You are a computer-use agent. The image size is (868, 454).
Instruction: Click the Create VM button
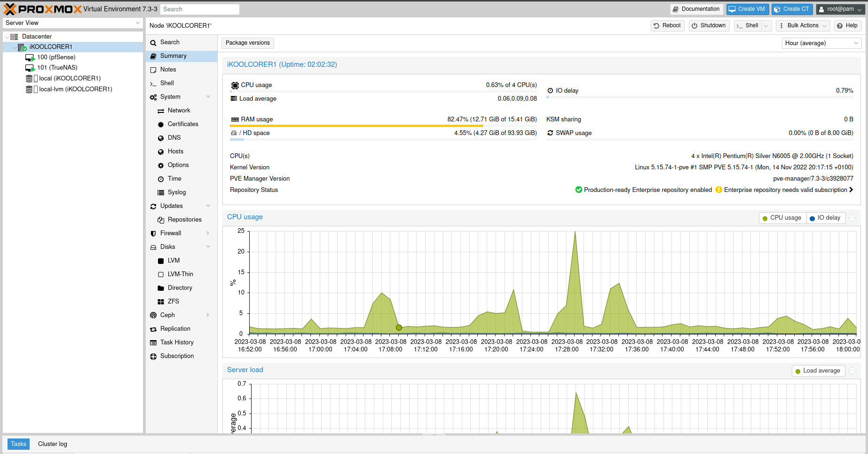point(747,9)
